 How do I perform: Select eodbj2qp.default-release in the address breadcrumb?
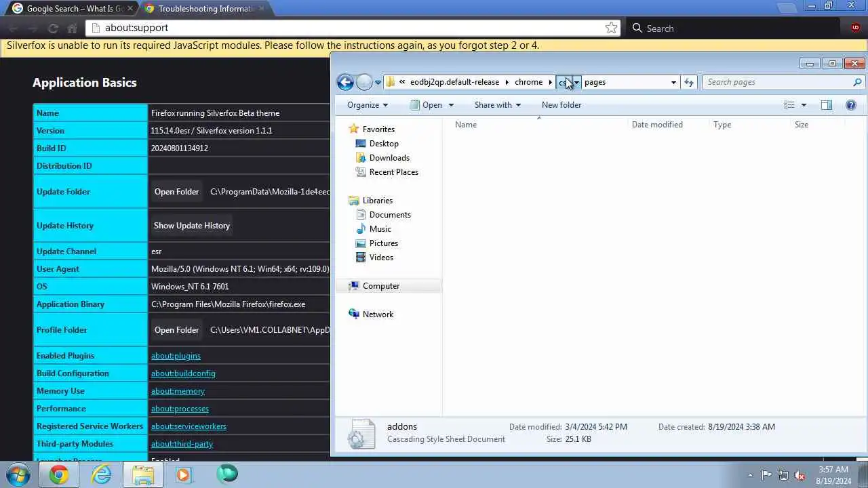pos(454,82)
